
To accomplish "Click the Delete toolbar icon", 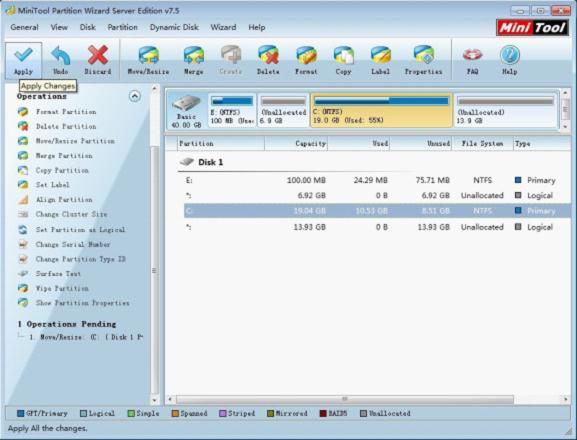I will coord(268,61).
